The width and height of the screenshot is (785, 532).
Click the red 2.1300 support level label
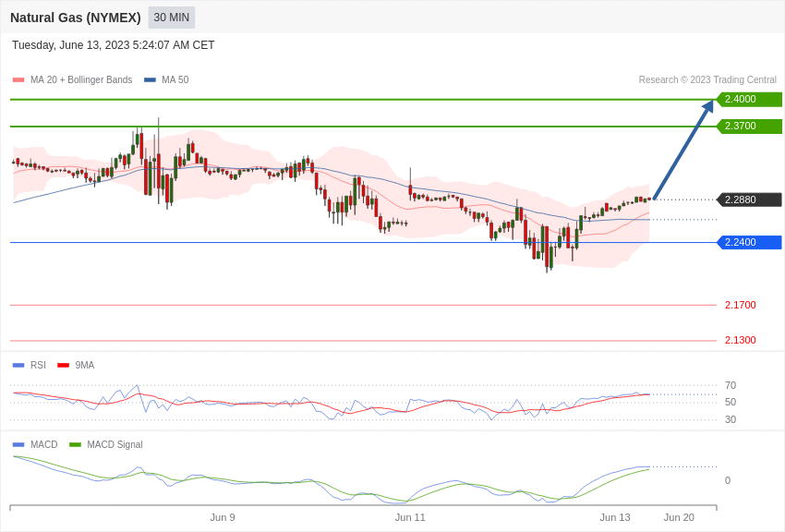(x=740, y=340)
